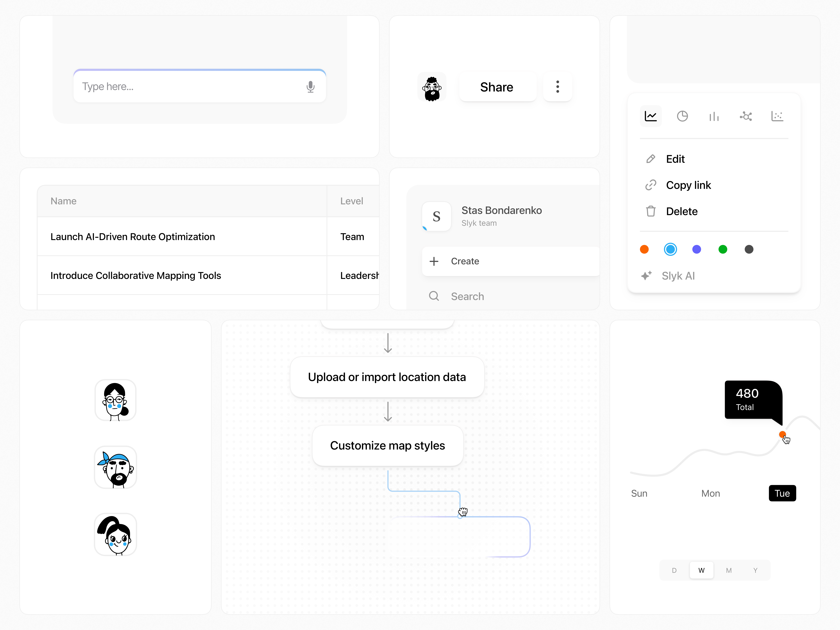840x630 pixels.
Task: Select the bar chart icon
Action: click(x=714, y=116)
